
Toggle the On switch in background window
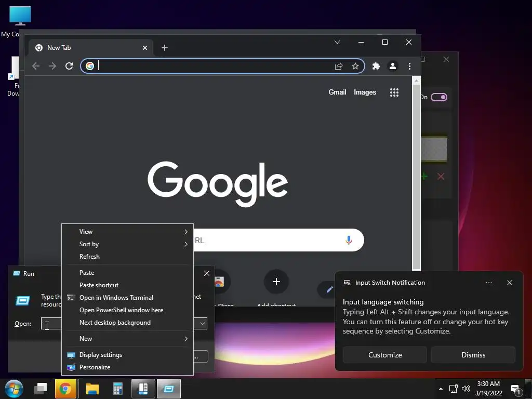point(439,97)
